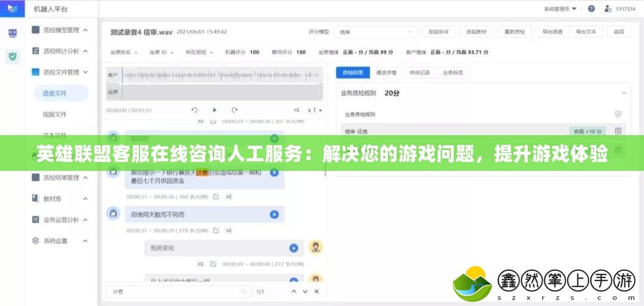Viewport: 644px width, 306px height.
Task: Click the rewind icon under the waveform
Action: click(194, 110)
